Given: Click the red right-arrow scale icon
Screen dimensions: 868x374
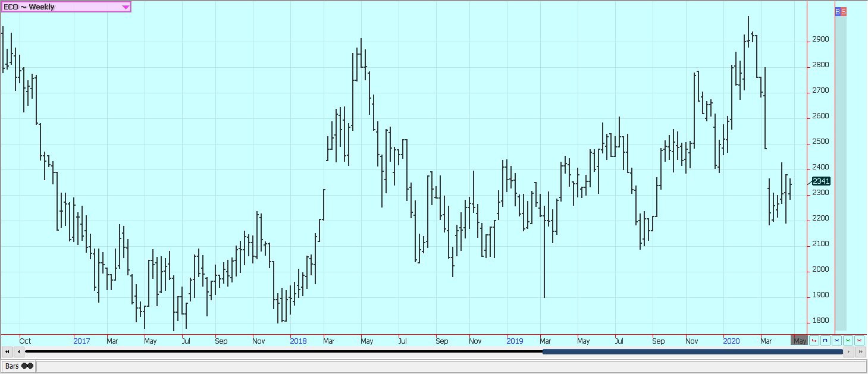Looking at the screenshot, I should [814, 340].
